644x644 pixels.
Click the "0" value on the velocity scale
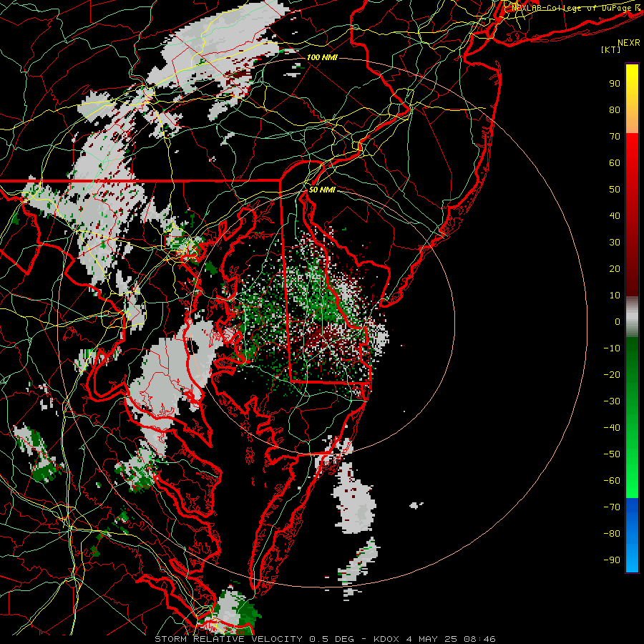[618, 321]
